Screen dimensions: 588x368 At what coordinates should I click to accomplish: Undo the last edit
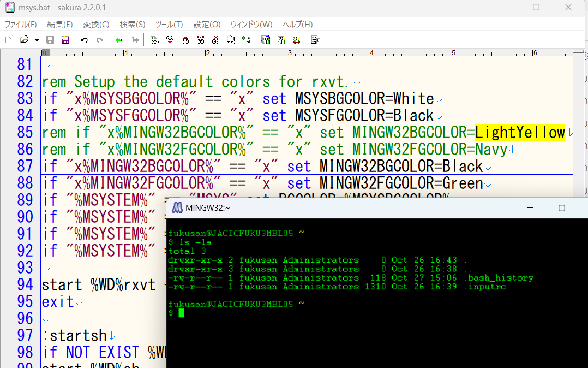pyautogui.click(x=85, y=40)
